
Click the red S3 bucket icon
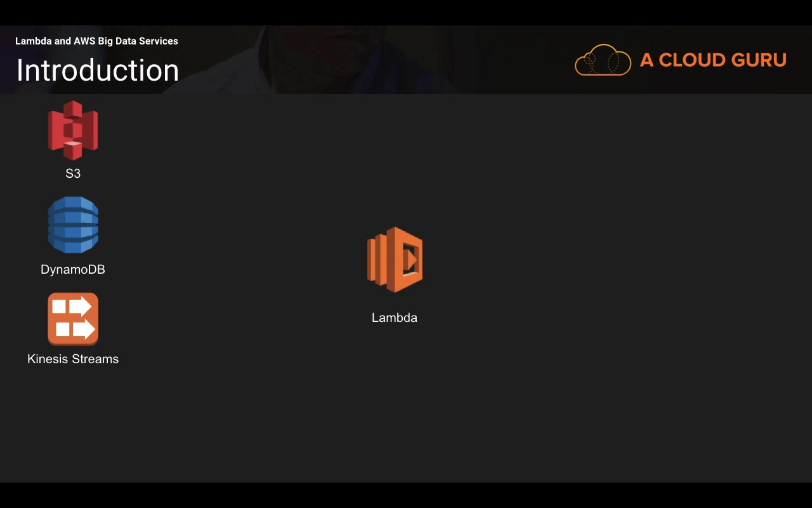tap(73, 130)
